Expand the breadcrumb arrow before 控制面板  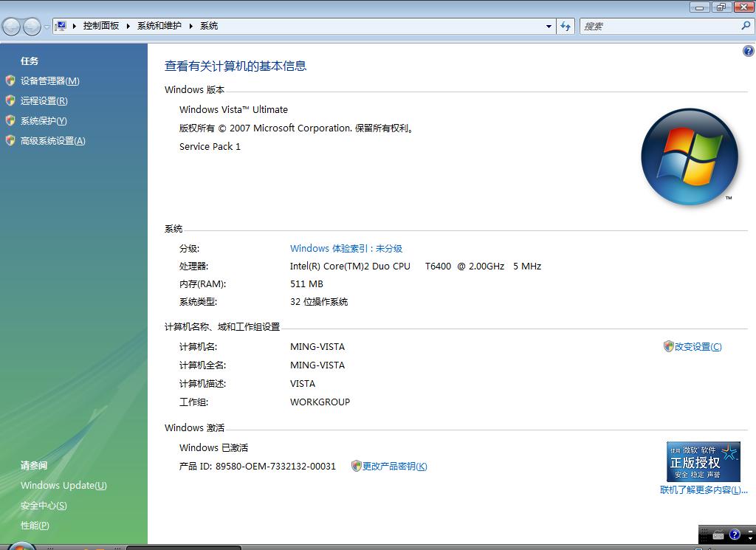tap(75, 26)
